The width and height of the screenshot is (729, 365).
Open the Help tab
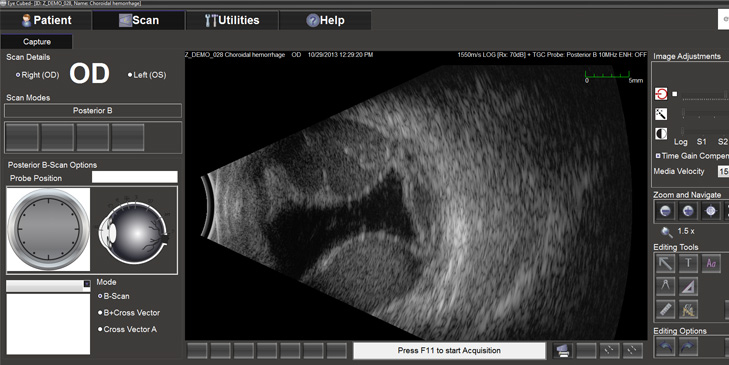pyautogui.click(x=325, y=20)
